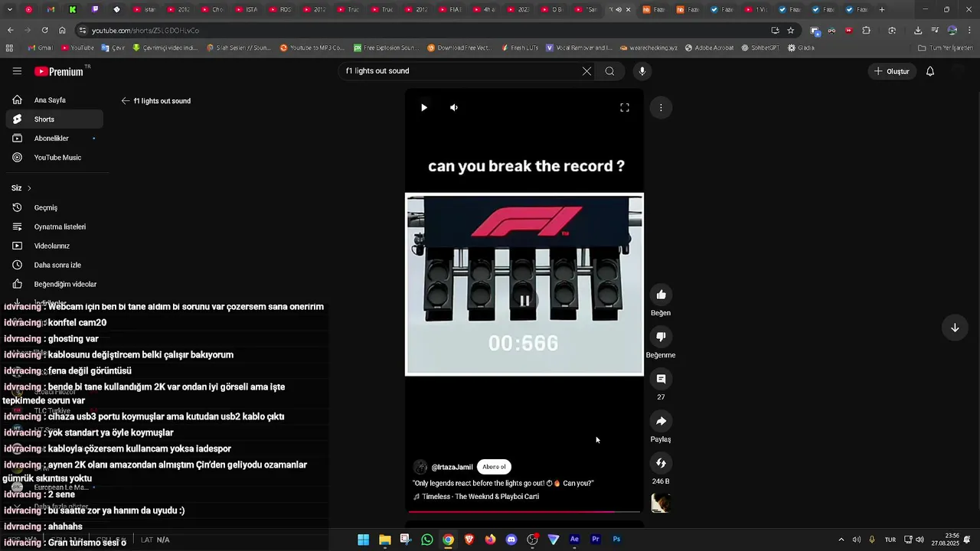The width and height of the screenshot is (980, 551).
Task: Open Beğendiğim videolar in the sidebar
Action: (54, 284)
